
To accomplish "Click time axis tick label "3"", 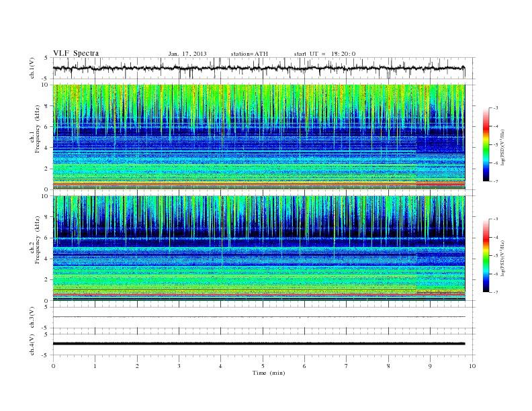I will coord(179,366).
